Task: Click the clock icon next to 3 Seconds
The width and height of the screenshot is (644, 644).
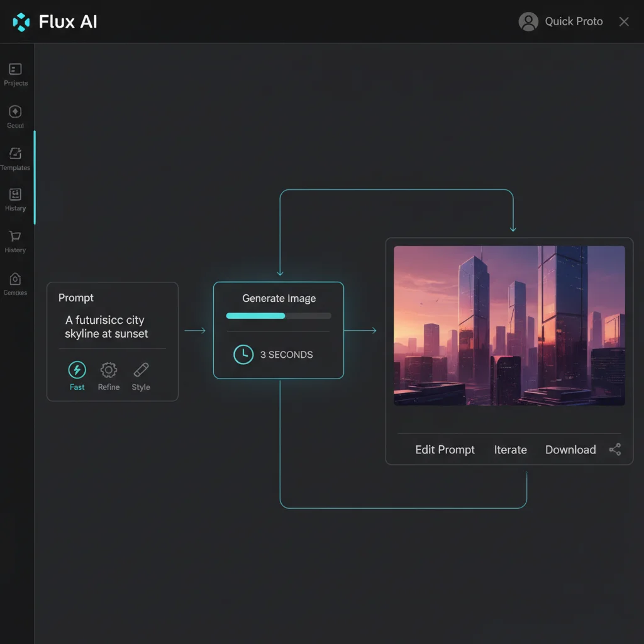Action: pyautogui.click(x=243, y=354)
